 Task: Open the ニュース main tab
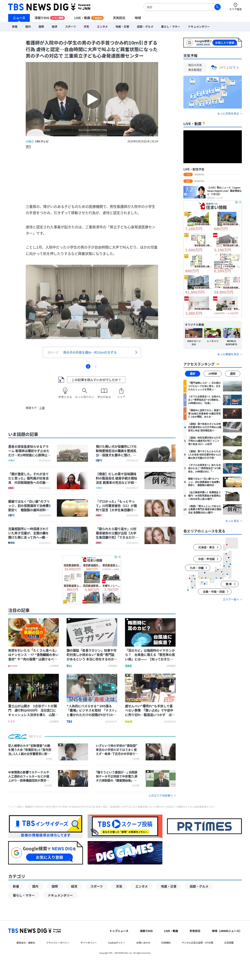pyautogui.click(x=19, y=18)
